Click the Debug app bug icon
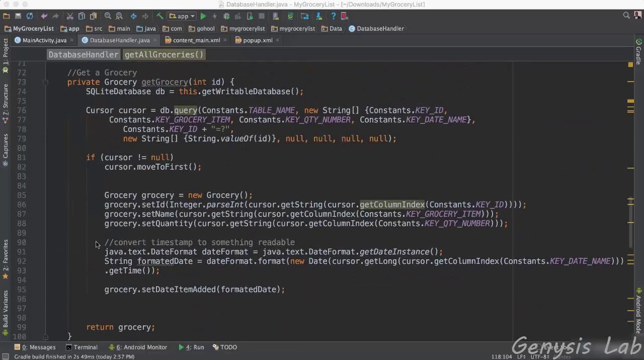This screenshot has width=644, height=360. click(x=226, y=16)
